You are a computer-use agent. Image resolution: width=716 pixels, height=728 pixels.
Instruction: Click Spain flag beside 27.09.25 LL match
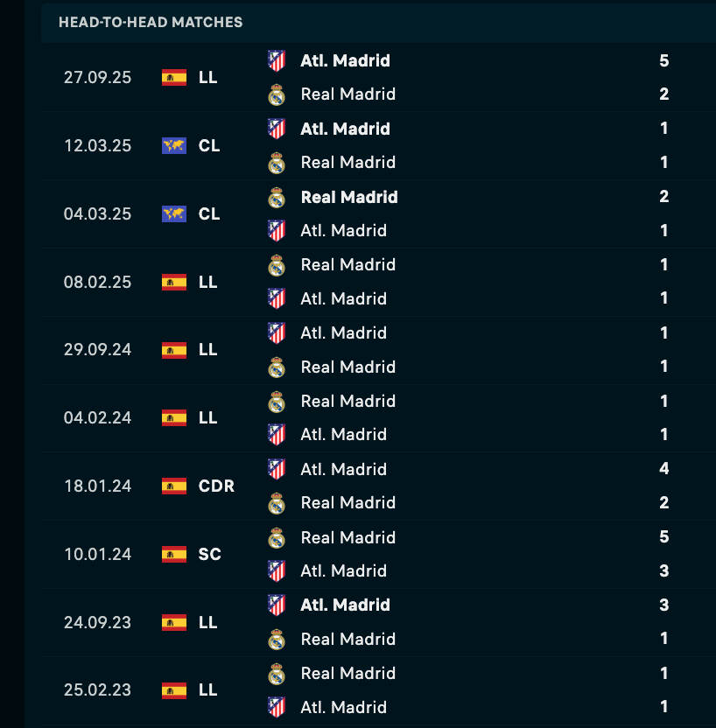(x=174, y=77)
